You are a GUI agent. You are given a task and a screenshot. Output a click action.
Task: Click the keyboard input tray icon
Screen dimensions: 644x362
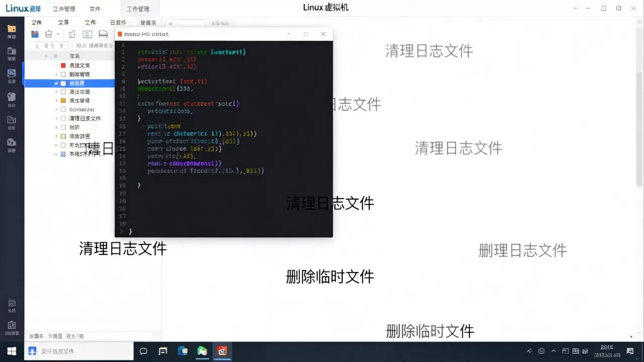pyautogui.click(x=576, y=351)
